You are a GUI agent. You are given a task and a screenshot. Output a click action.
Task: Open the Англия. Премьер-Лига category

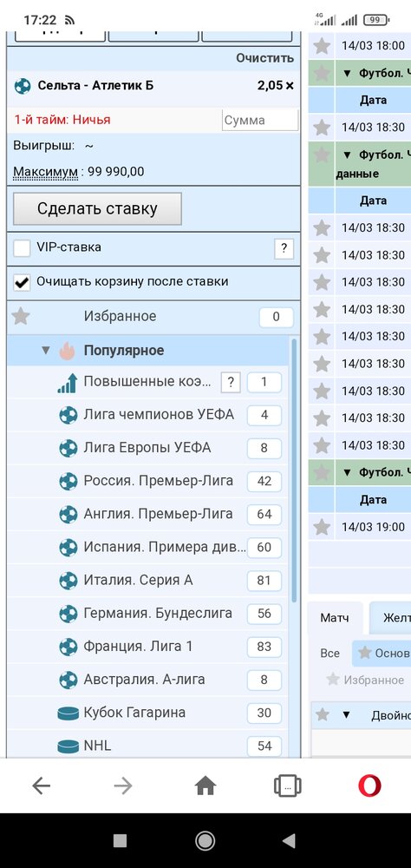(158, 514)
